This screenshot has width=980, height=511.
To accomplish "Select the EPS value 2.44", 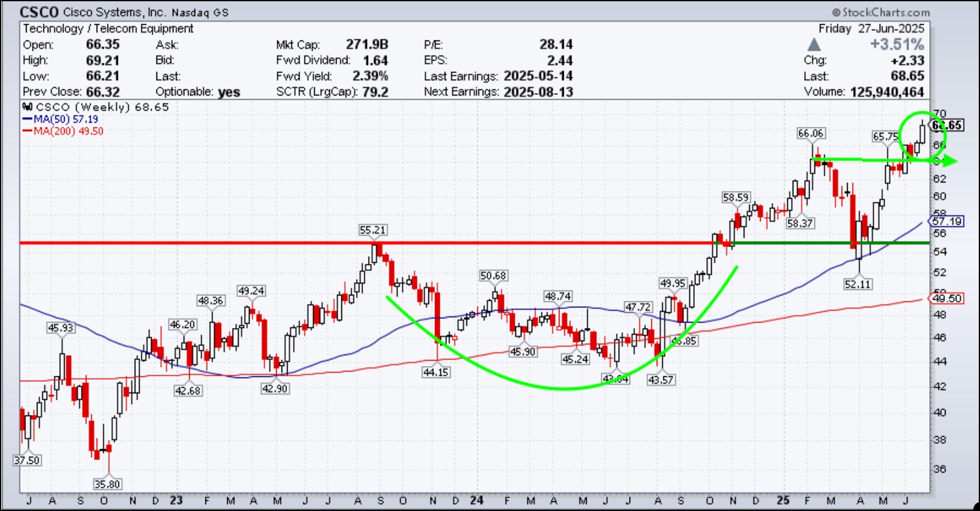I will [x=560, y=60].
